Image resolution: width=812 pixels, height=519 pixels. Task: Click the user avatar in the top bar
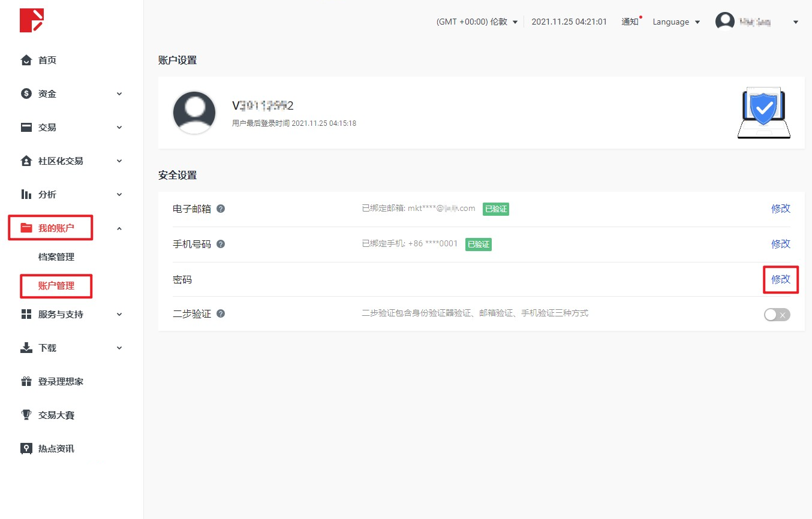pos(725,22)
